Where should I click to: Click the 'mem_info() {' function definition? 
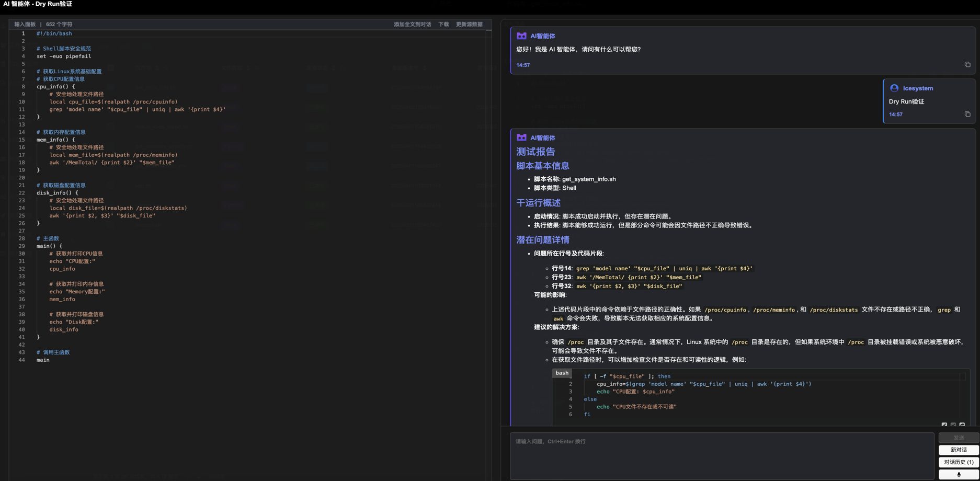point(56,140)
